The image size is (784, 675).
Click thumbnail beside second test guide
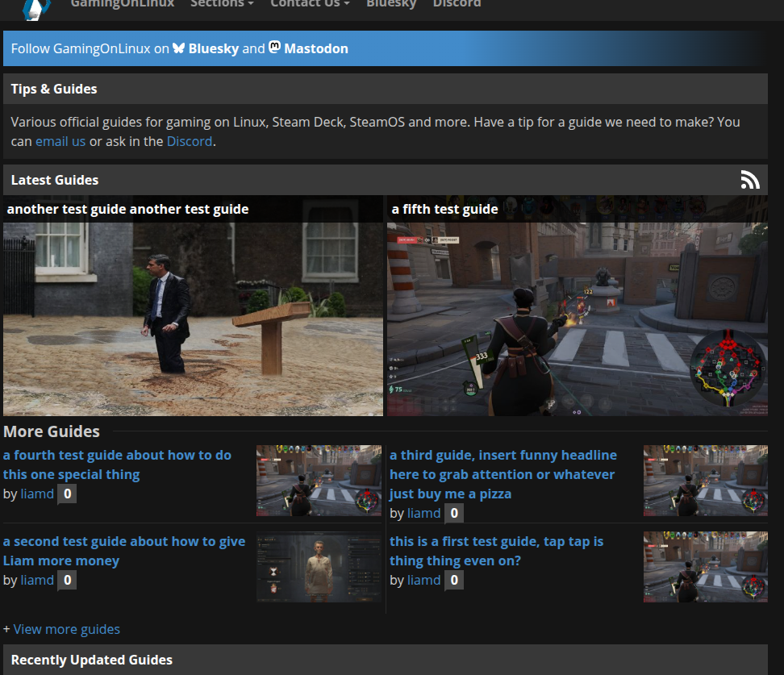tap(319, 567)
